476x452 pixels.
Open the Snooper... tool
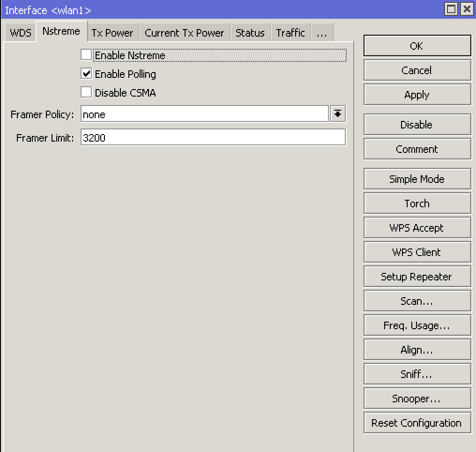click(x=417, y=398)
